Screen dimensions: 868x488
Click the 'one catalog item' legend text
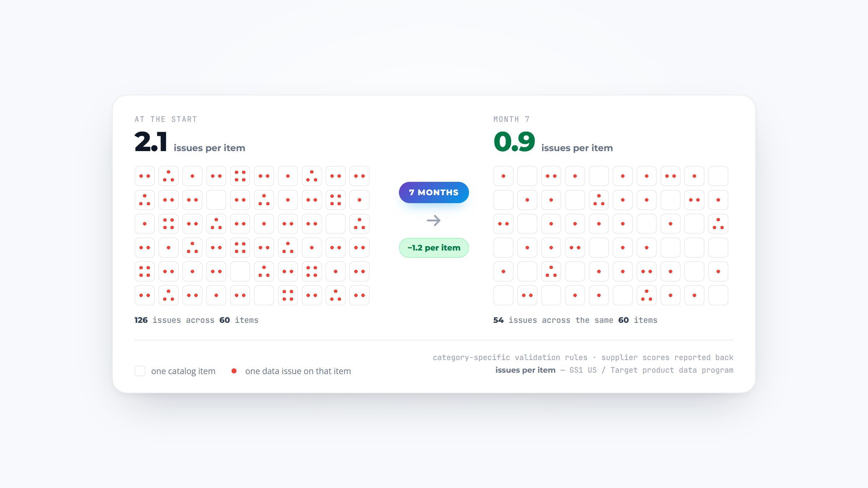(x=183, y=371)
